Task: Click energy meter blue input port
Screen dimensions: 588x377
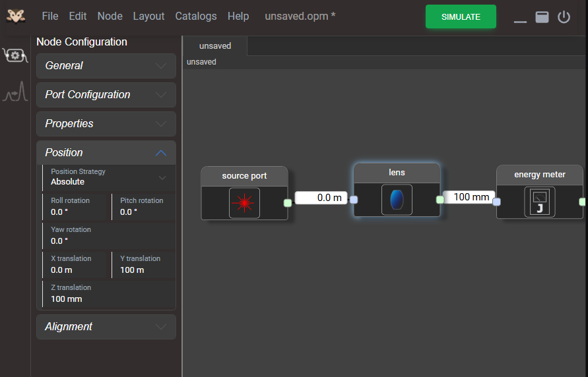Action: 496,202
